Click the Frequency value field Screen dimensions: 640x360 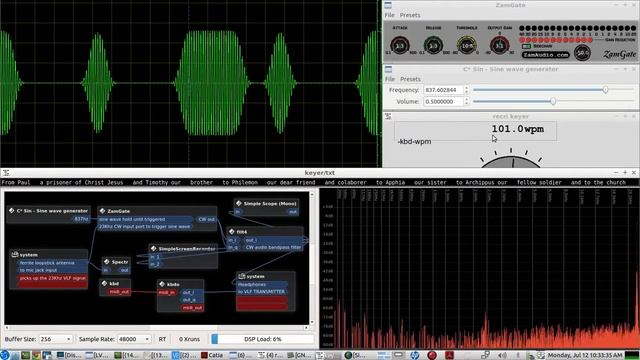(442, 90)
